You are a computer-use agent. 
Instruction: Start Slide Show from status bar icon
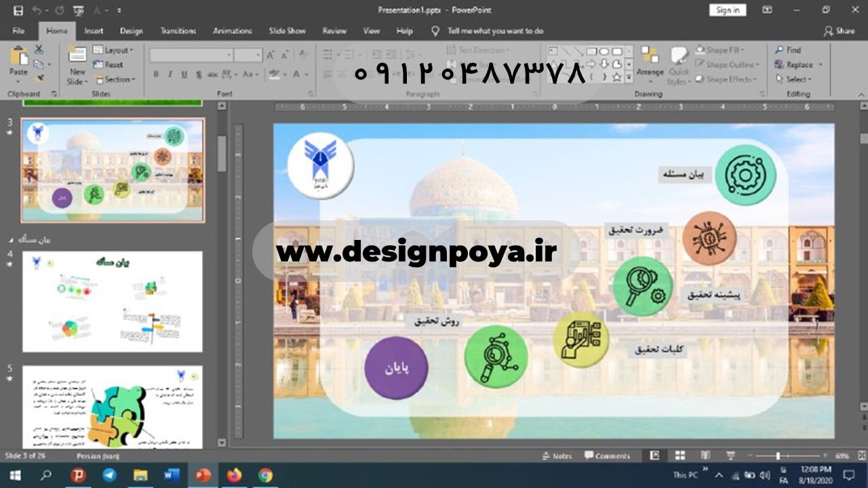730,456
